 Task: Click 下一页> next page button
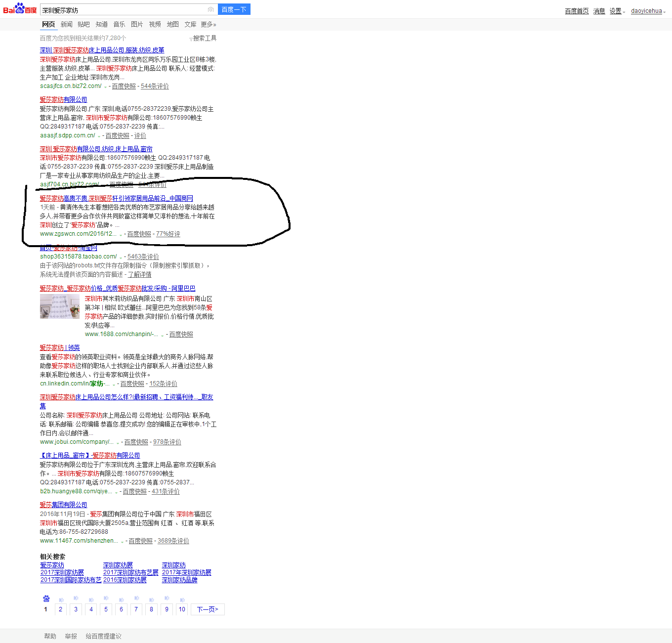[x=208, y=609]
